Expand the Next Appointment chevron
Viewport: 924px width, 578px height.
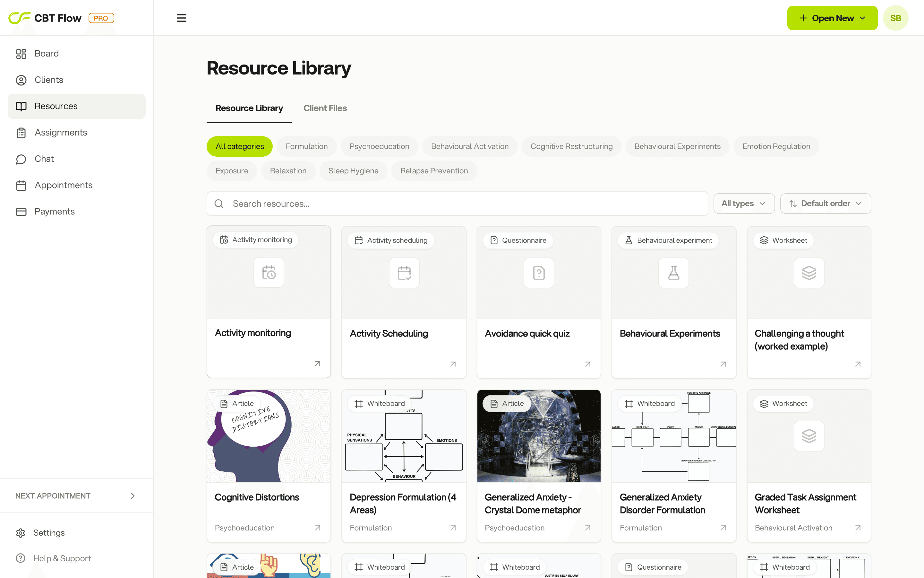click(133, 496)
